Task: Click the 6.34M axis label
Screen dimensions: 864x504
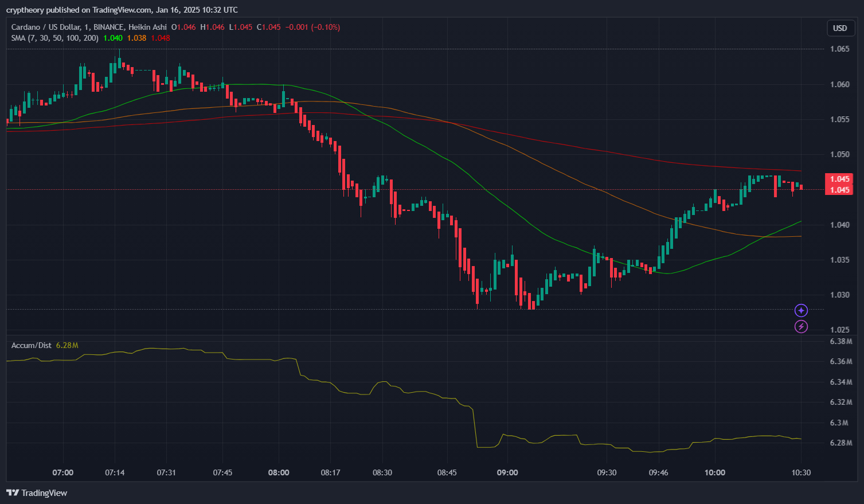Action: pyautogui.click(x=841, y=382)
